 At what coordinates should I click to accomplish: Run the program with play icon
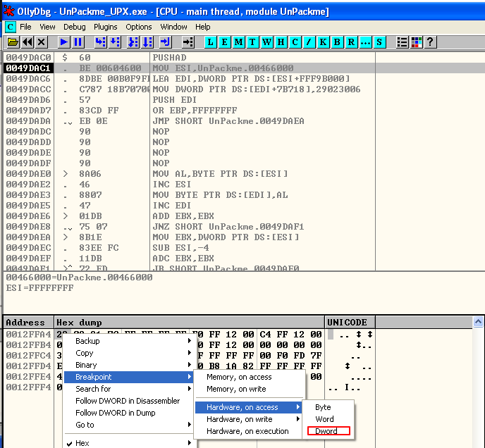63,42
